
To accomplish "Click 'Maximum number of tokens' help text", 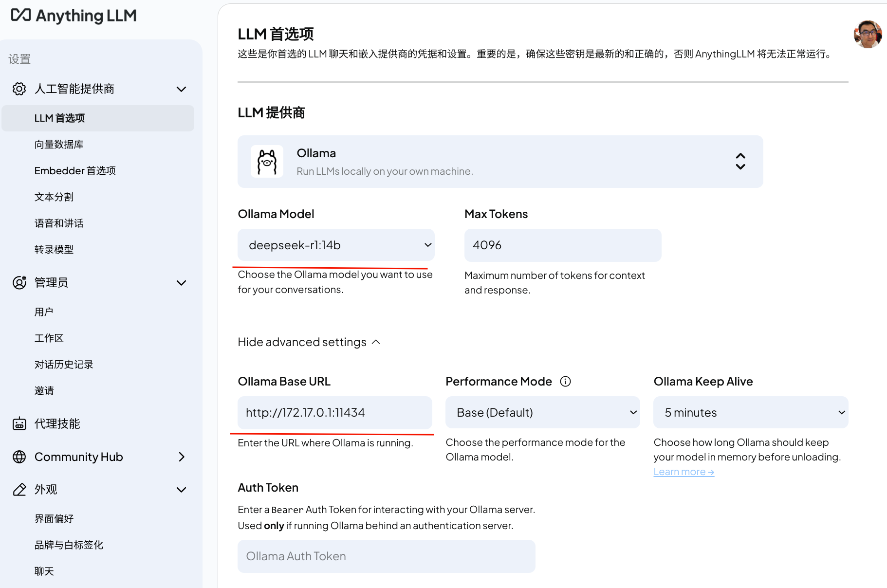I will (554, 283).
